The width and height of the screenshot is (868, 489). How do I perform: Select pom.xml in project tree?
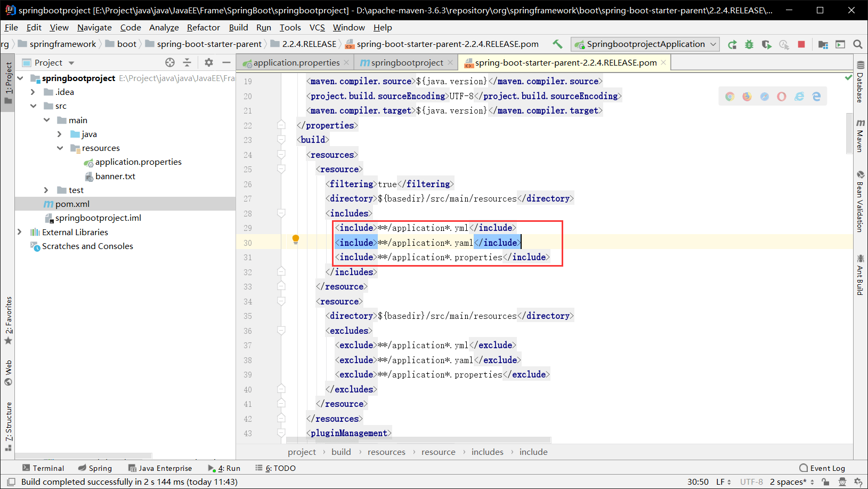tap(72, 204)
